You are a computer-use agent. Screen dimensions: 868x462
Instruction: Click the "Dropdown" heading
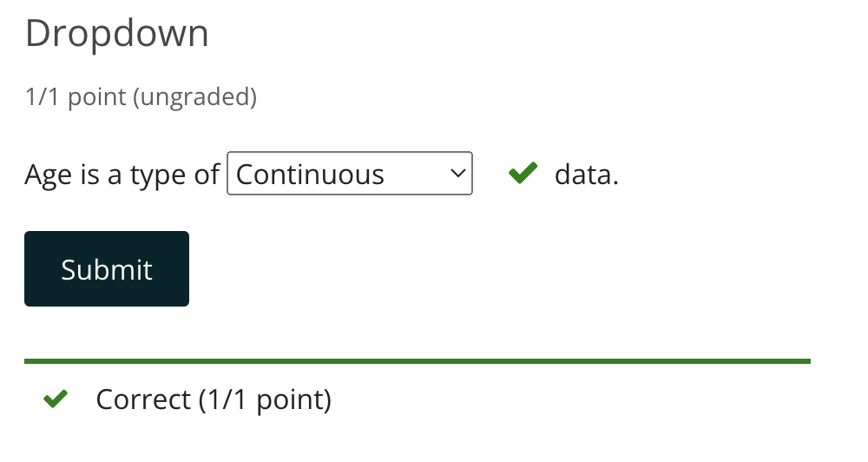pos(117,34)
